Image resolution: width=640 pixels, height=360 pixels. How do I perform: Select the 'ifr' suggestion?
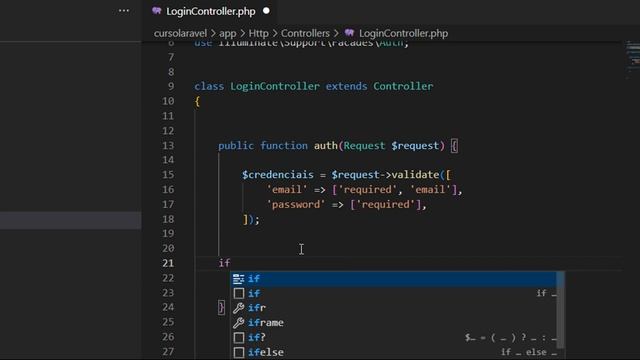tap(394, 308)
